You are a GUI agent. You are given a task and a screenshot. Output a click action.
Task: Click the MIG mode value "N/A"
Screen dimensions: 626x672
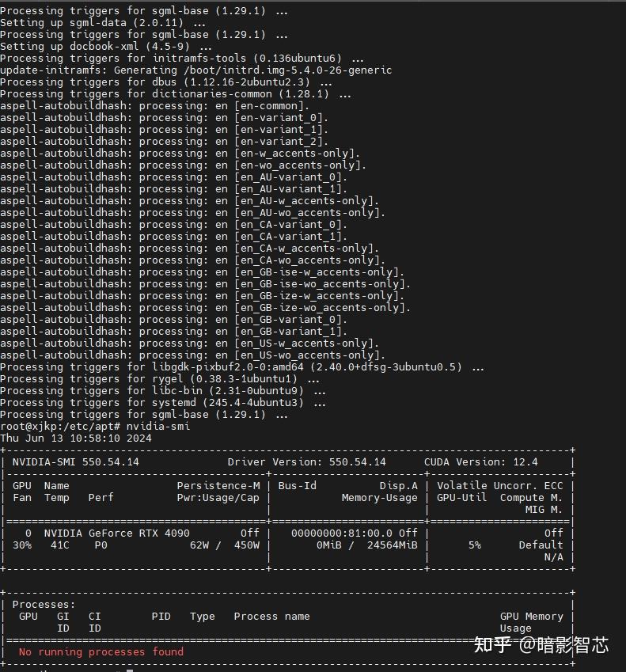click(x=554, y=557)
